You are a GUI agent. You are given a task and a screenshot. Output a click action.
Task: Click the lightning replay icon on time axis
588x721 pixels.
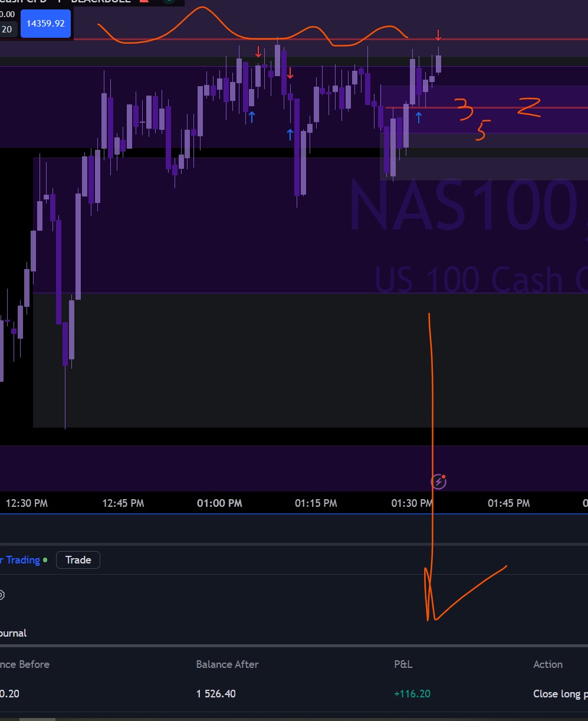[438, 481]
